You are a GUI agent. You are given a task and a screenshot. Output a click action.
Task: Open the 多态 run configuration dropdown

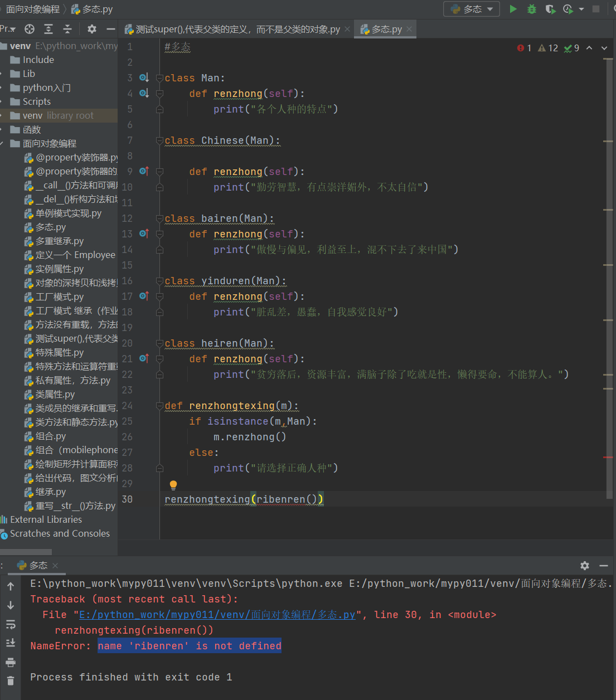click(x=473, y=9)
